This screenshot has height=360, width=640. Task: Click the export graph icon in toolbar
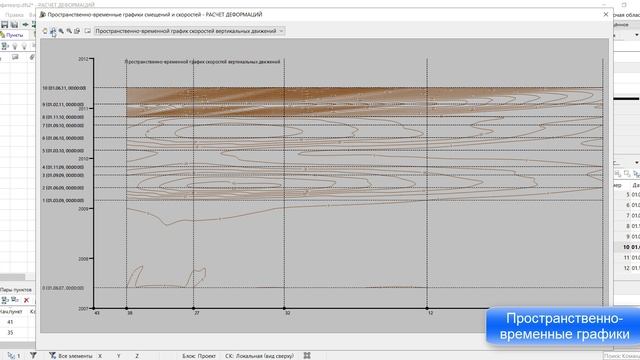click(77, 31)
